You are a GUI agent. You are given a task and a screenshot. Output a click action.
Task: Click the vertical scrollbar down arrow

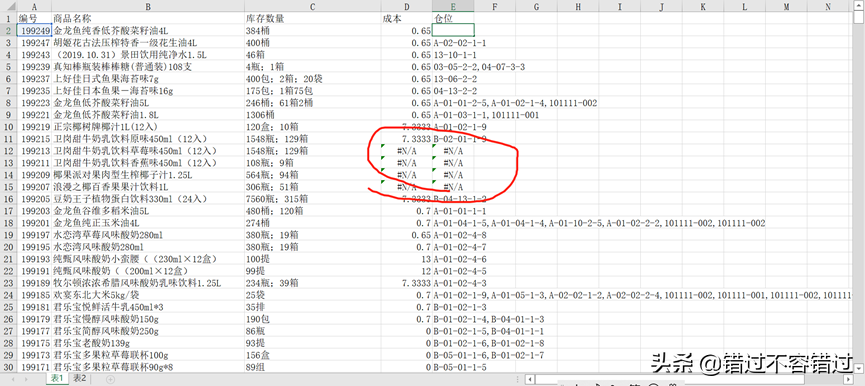click(x=859, y=368)
